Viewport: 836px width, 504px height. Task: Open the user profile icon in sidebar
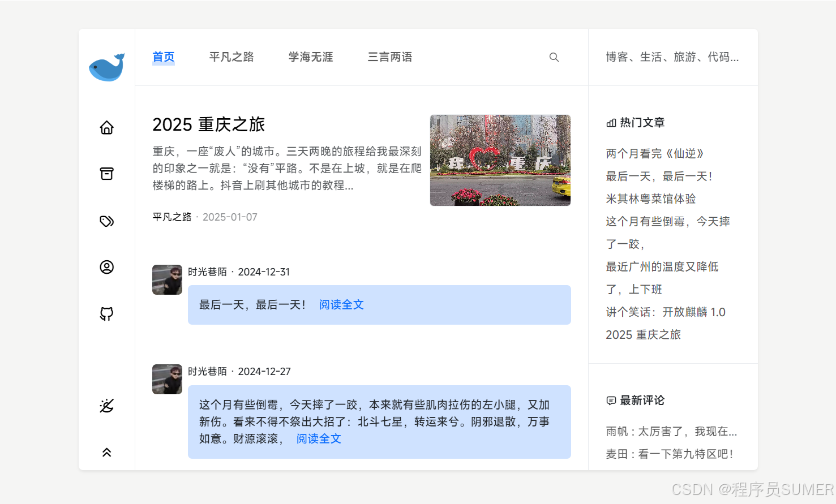point(106,267)
